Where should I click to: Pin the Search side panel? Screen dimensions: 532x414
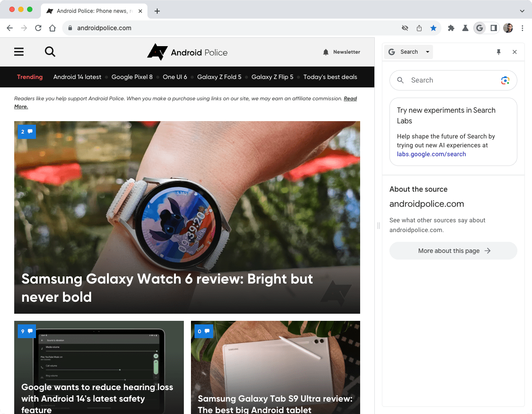click(x=499, y=52)
